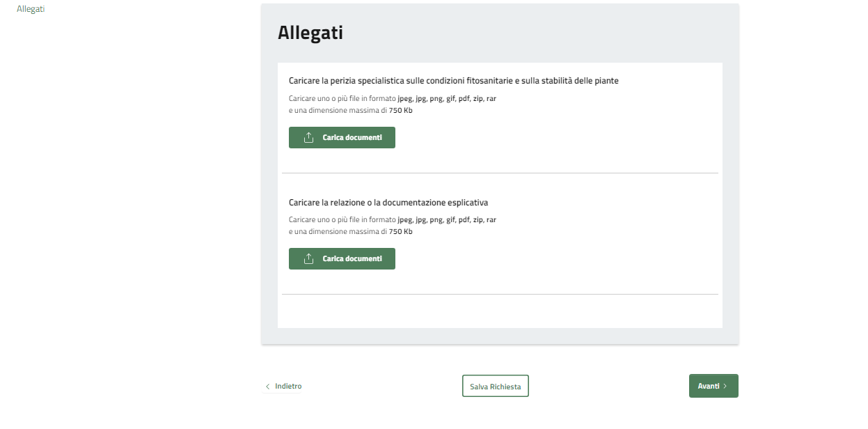Go back using the Indietro link

click(287, 386)
